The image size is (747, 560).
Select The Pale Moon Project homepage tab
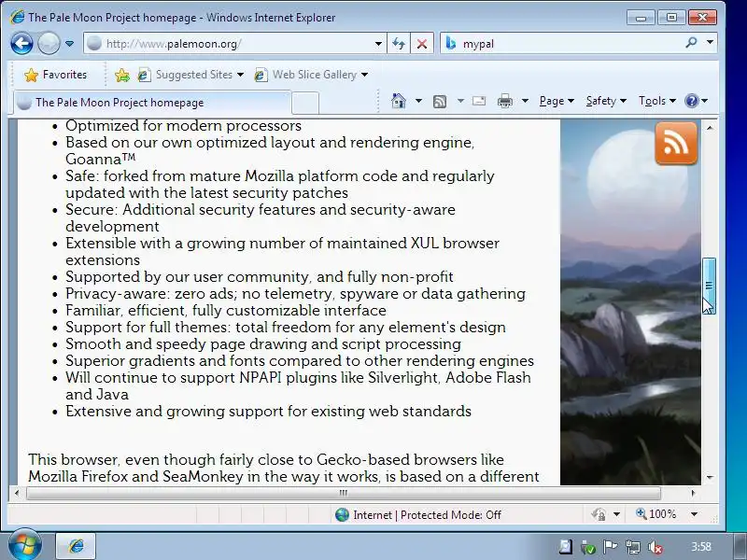151,103
